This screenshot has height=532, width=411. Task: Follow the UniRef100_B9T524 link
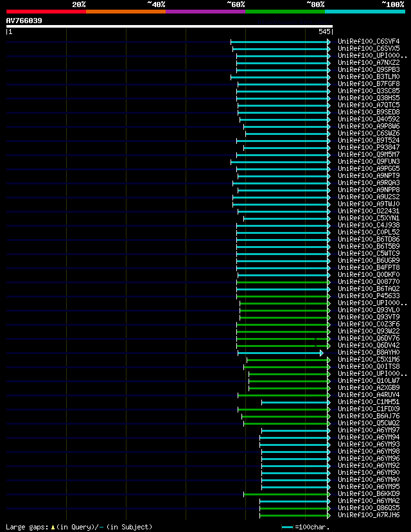pos(369,141)
